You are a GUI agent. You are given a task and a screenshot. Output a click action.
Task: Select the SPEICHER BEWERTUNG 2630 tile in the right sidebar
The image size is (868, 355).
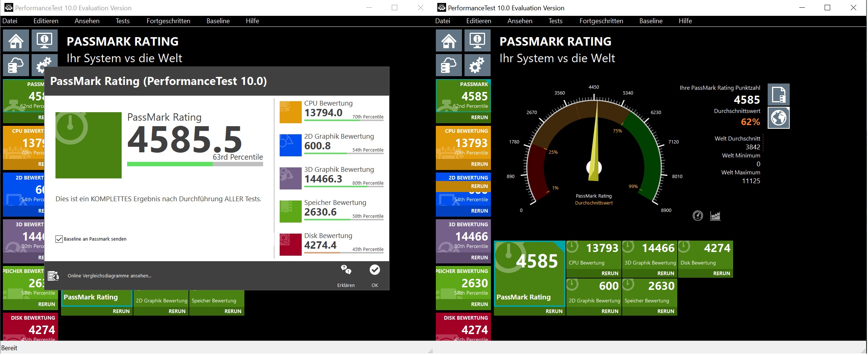pyautogui.click(x=463, y=283)
